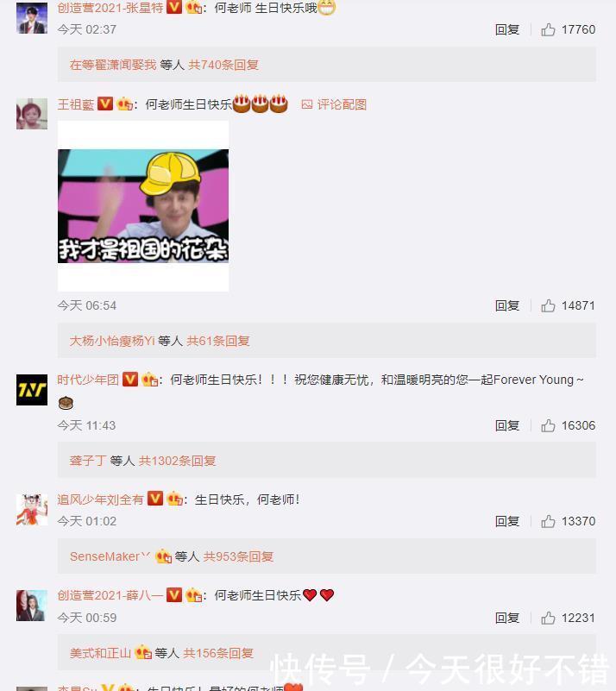616x691 pixels.
Task: Reply to 时代少年团's comment
Action: pos(507,425)
